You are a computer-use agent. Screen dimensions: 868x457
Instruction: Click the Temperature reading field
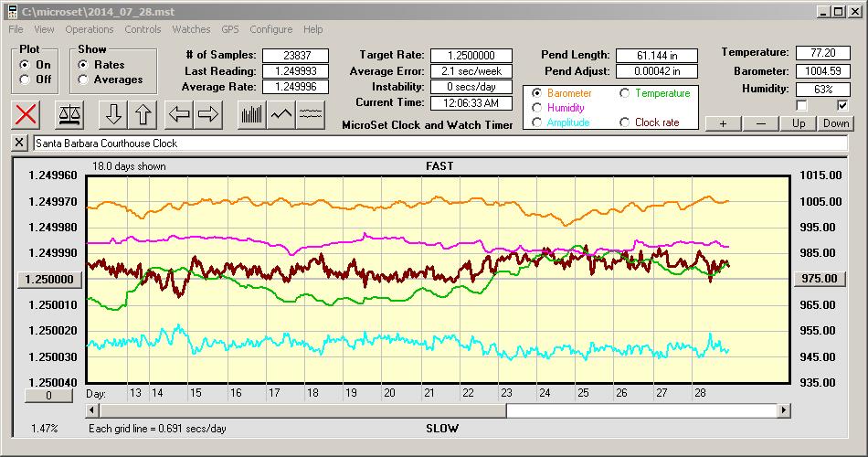tap(822, 53)
